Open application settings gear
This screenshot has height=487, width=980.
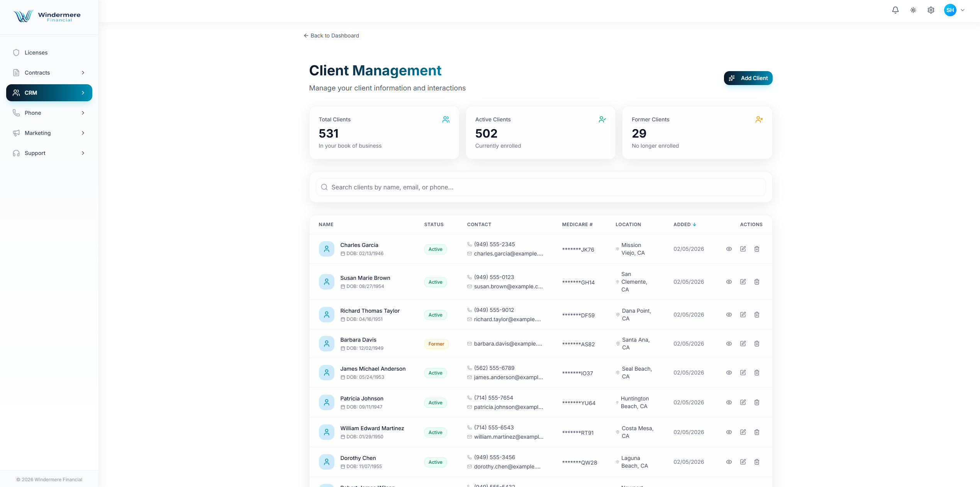[931, 10]
